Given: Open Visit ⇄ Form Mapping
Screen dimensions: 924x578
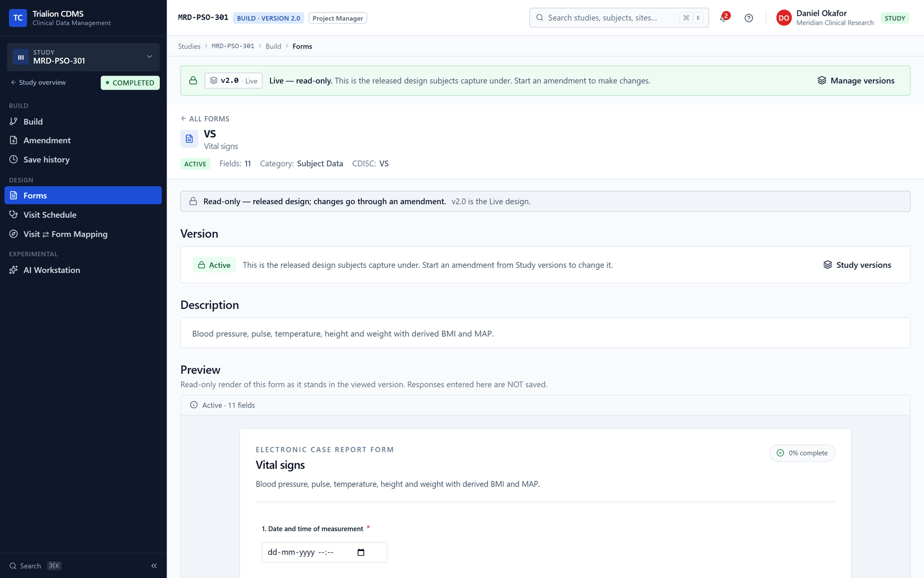Looking at the screenshot, I should [83, 234].
